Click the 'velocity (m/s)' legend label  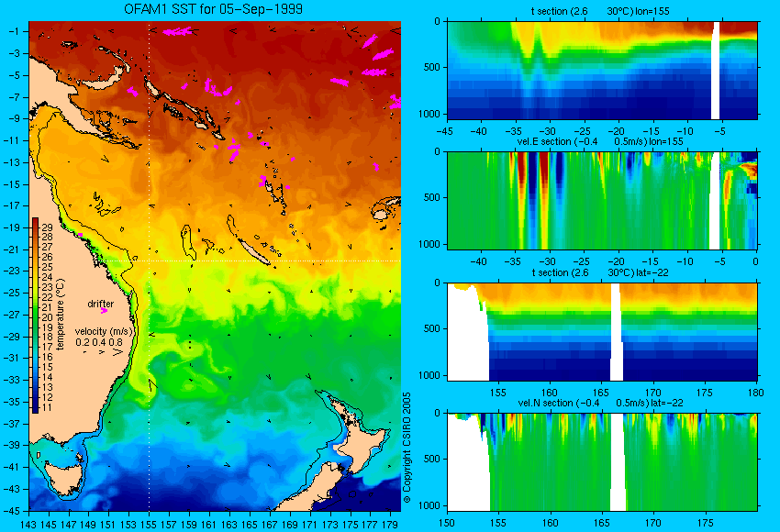(104, 332)
